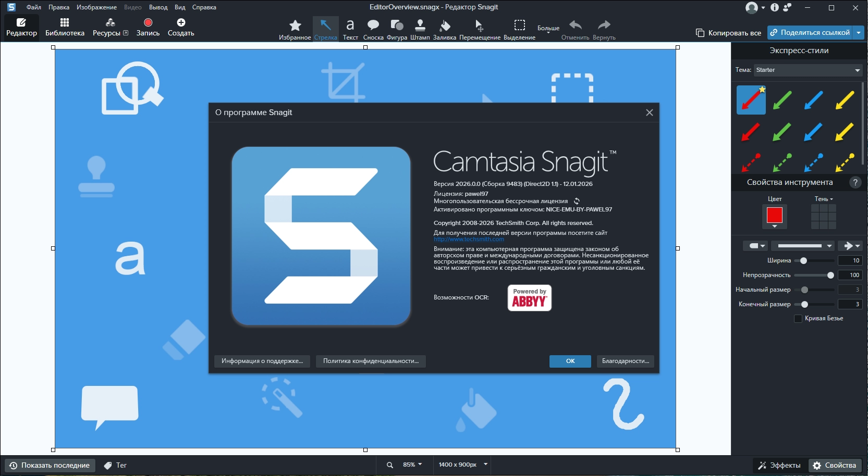The height and width of the screenshot is (476, 868).
Task: Toggle the Effects (Эффекты) panel
Action: pos(779,466)
